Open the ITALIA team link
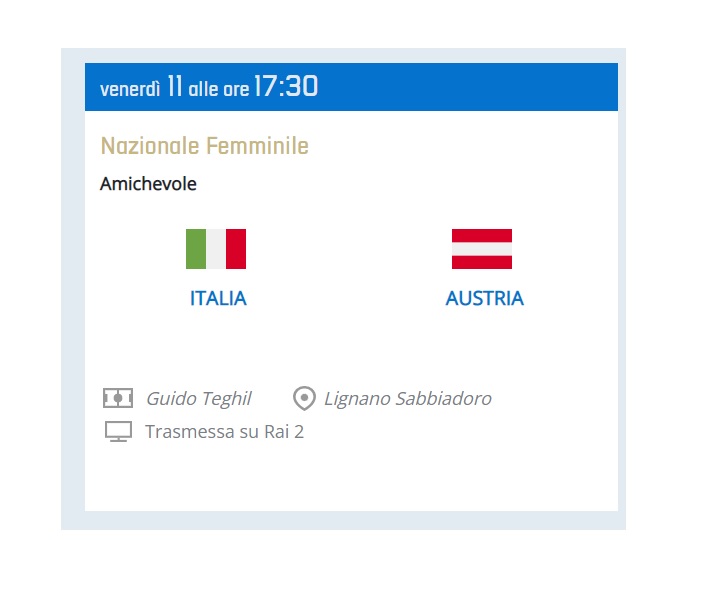This screenshot has height=603, width=727. [x=218, y=298]
